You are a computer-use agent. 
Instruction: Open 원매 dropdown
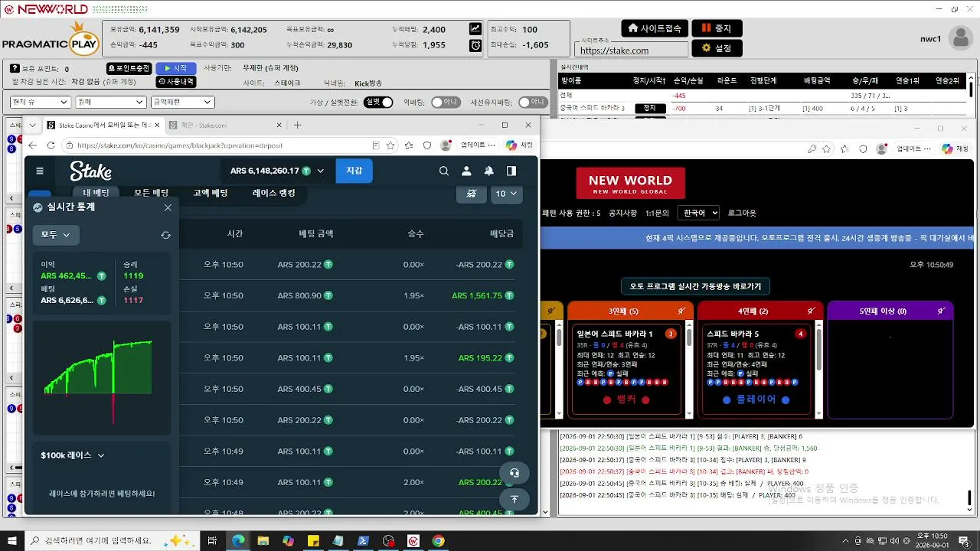[x=110, y=102]
